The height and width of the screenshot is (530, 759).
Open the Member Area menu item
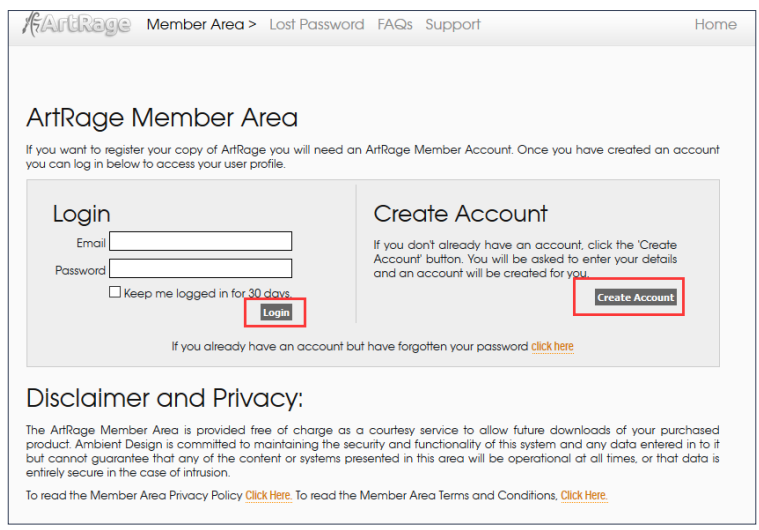point(201,24)
